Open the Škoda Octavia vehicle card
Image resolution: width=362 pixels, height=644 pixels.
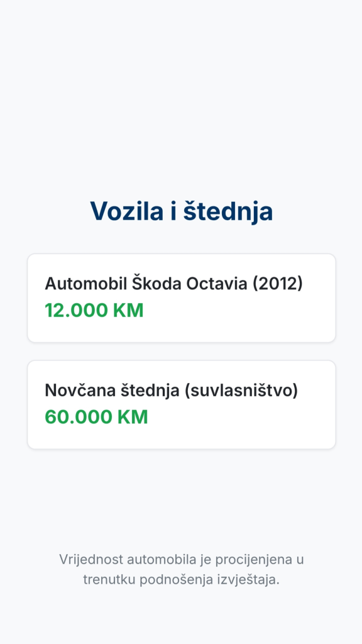click(182, 297)
